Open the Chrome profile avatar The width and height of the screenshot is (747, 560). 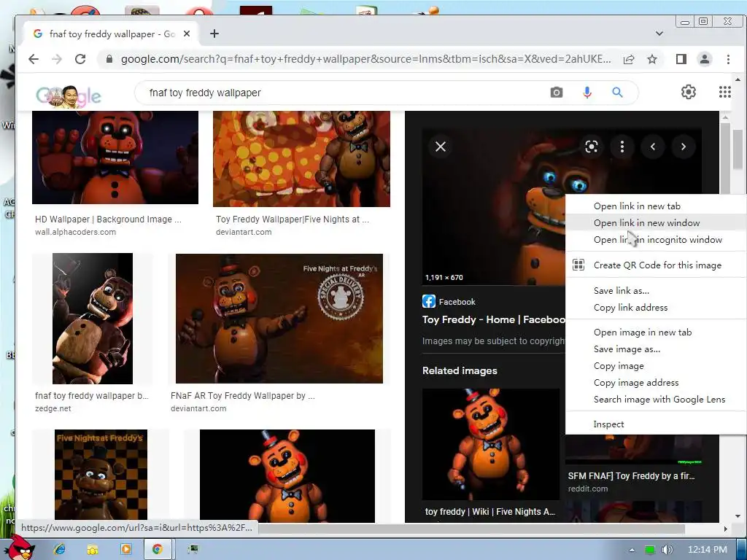705,59
